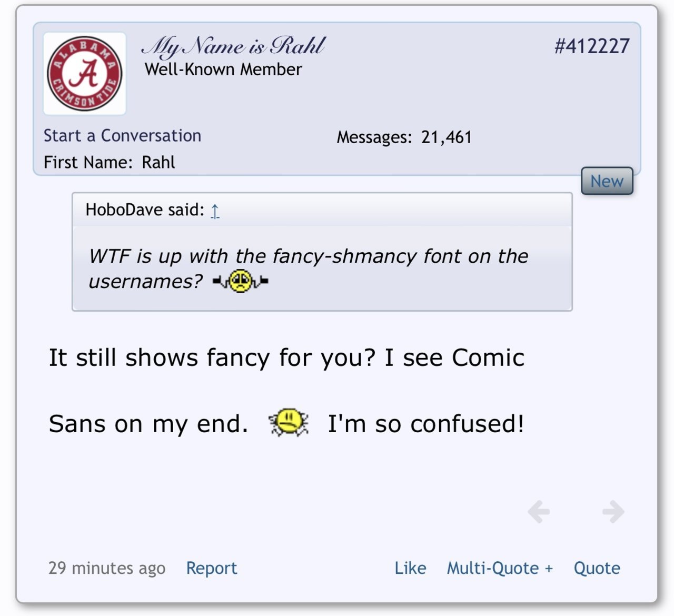The height and width of the screenshot is (616, 674).
Task: Jump to HoboDave's original post arrow
Action: pos(215,211)
